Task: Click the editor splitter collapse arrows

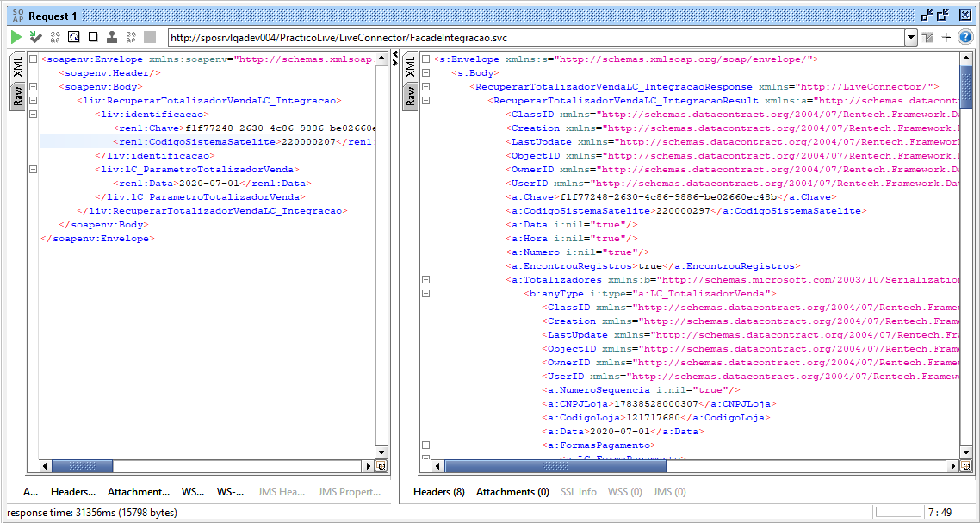Action: tap(395, 59)
